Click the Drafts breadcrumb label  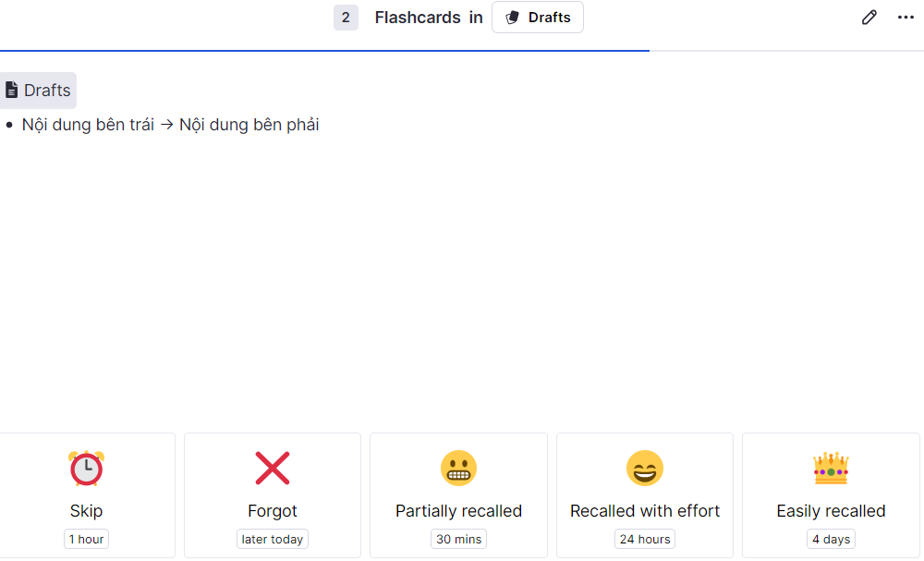47,90
